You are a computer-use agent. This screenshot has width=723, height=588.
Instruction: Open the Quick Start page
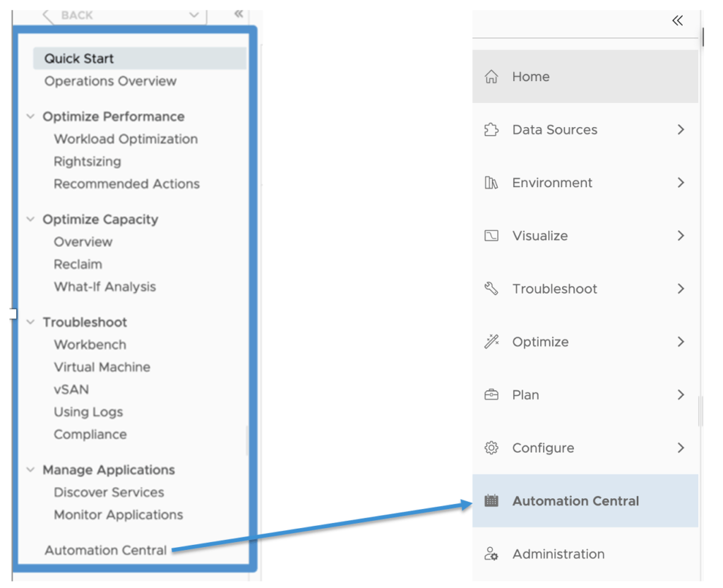[79, 59]
